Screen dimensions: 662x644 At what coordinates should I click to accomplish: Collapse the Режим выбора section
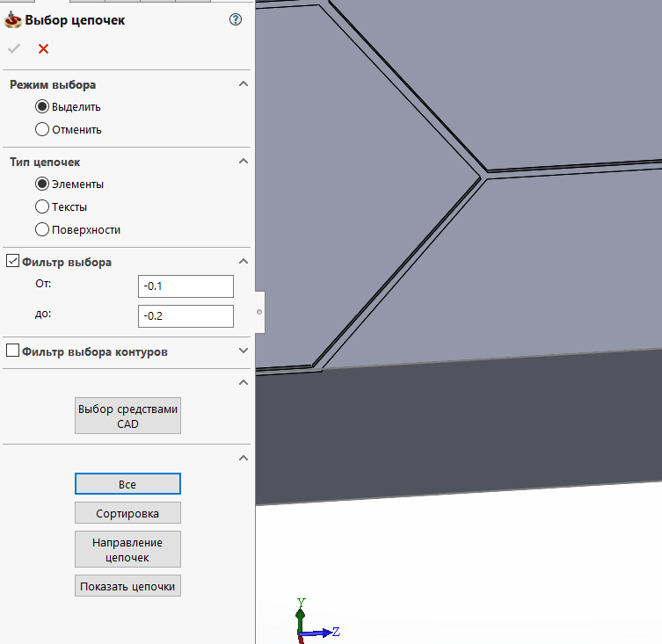click(x=244, y=83)
